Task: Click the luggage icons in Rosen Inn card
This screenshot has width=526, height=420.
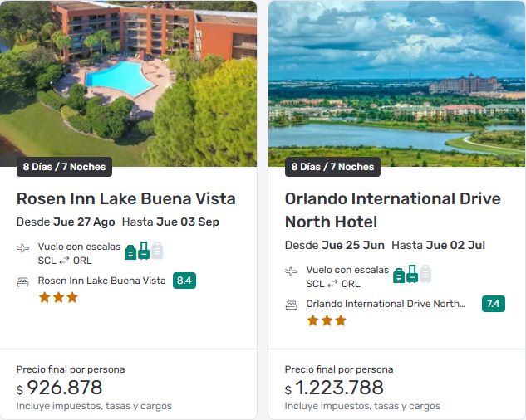Action: [144, 251]
